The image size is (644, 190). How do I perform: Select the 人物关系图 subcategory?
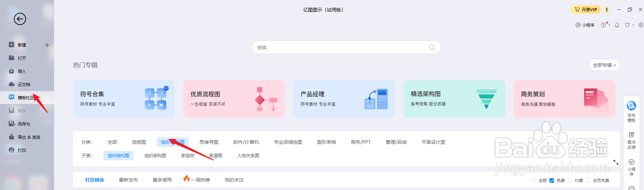pyautogui.click(x=248, y=156)
